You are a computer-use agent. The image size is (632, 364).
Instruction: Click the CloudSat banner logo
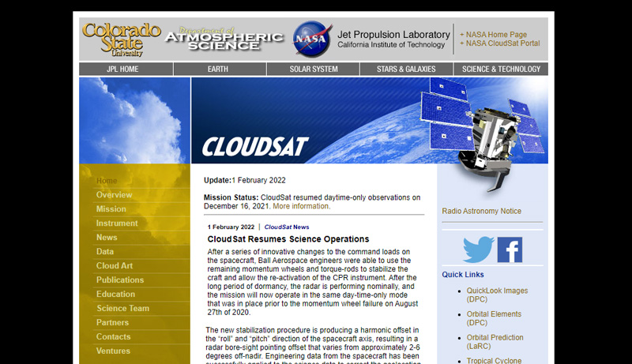(255, 147)
